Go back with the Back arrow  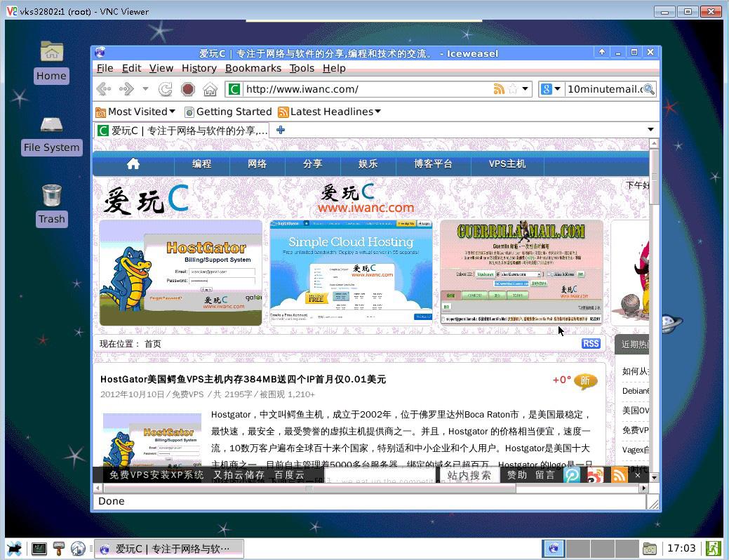(103, 89)
